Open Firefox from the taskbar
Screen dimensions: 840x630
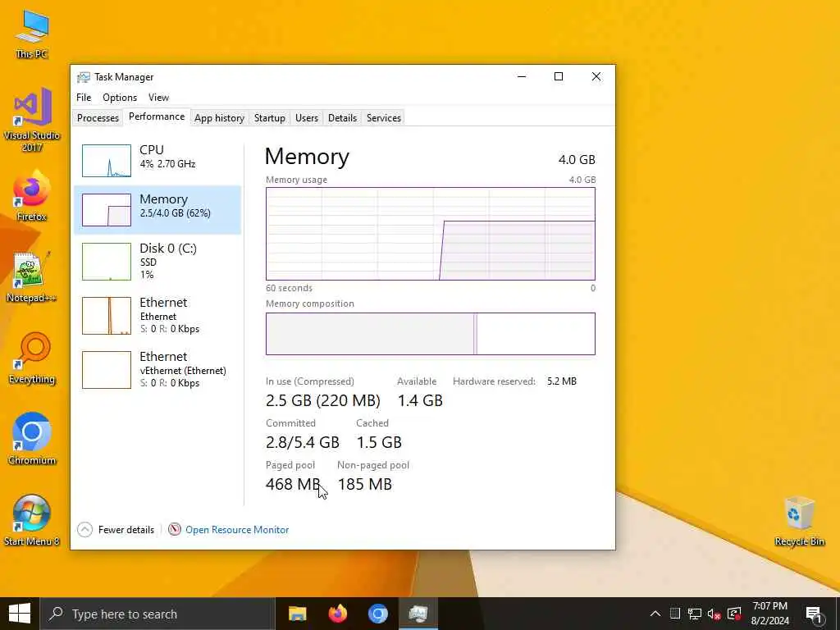click(x=337, y=614)
